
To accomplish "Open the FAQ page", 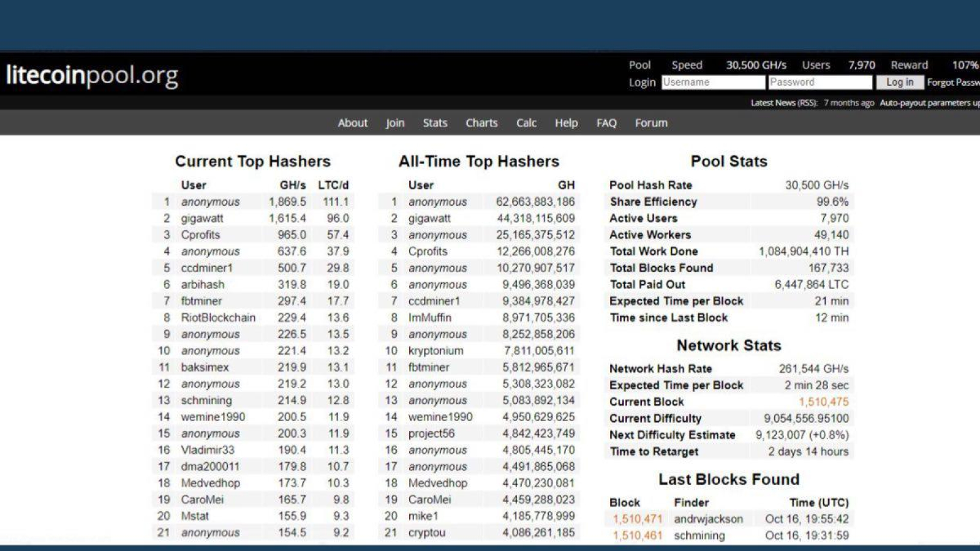I will point(606,123).
